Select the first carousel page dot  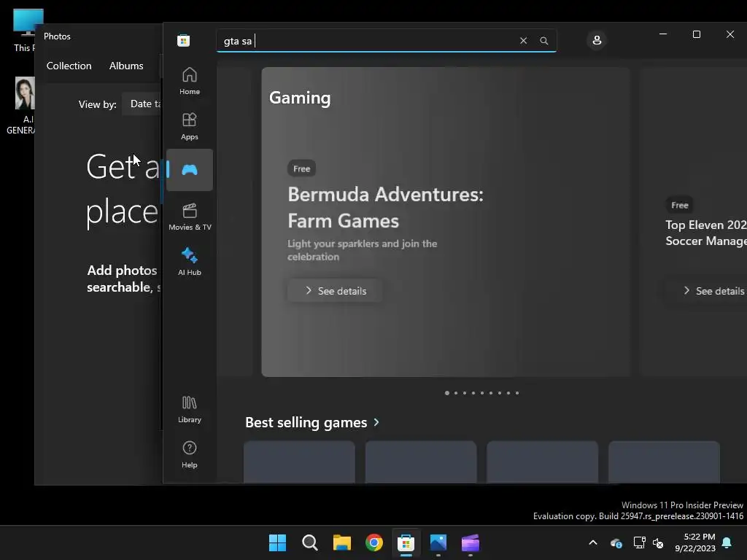click(x=447, y=393)
